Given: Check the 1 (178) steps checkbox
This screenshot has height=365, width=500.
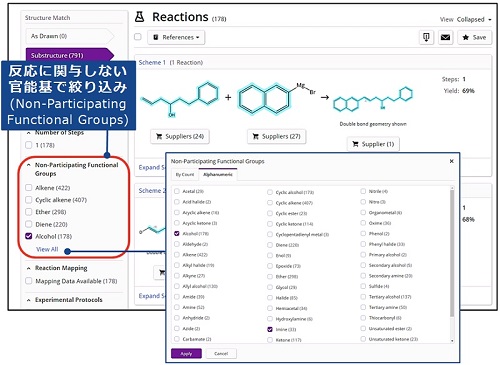Looking at the screenshot, I should [29, 145].
